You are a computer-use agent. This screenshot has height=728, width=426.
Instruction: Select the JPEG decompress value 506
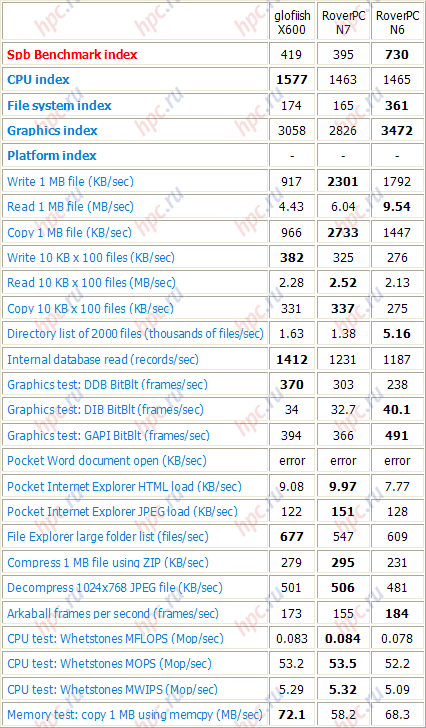click(x=343, y=588)
